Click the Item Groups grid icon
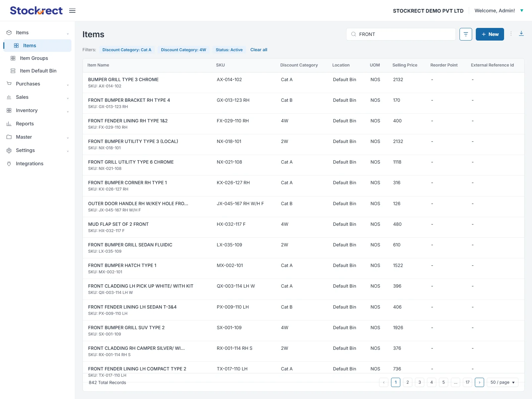The width and height of the screenshot is (532, 399). (13, 58)
